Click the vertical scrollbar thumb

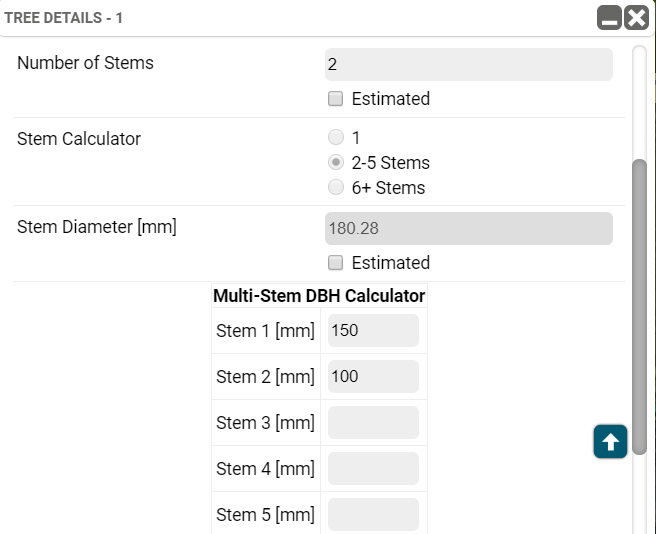640,306
